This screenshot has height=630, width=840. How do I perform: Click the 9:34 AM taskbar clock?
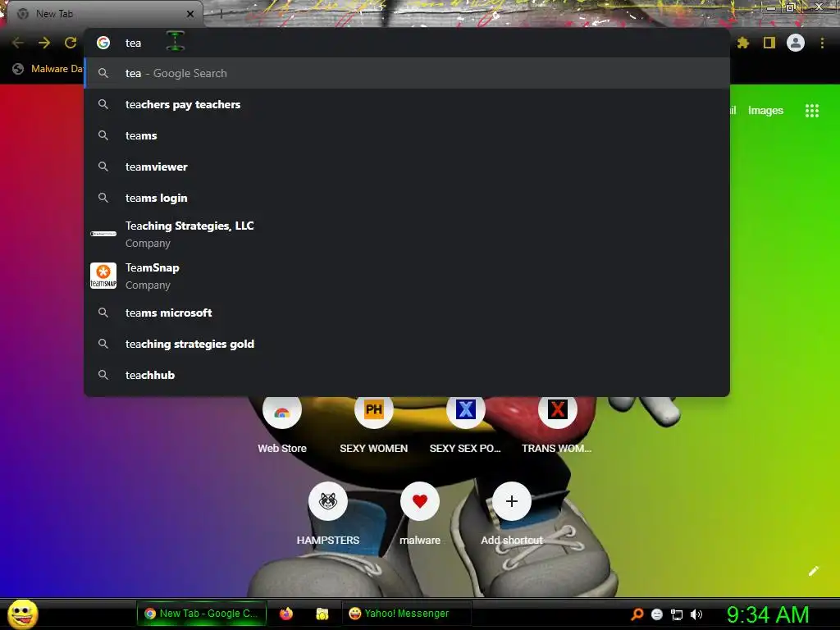768,614
